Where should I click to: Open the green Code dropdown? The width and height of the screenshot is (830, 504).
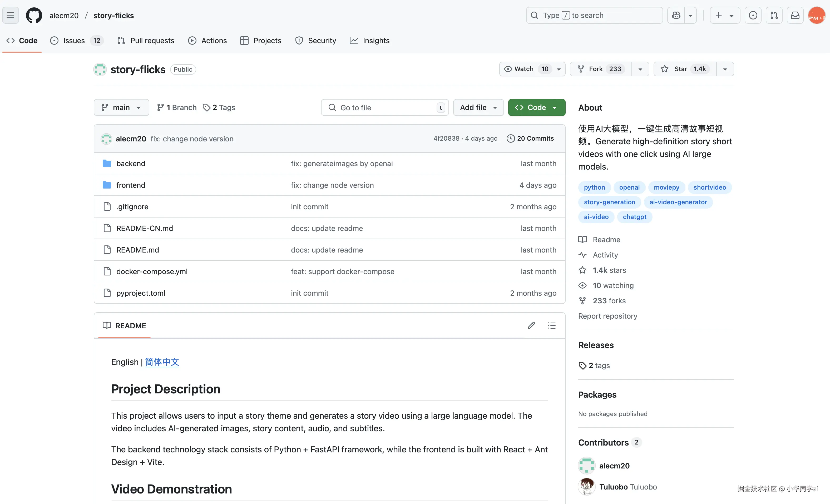(536, 107)
